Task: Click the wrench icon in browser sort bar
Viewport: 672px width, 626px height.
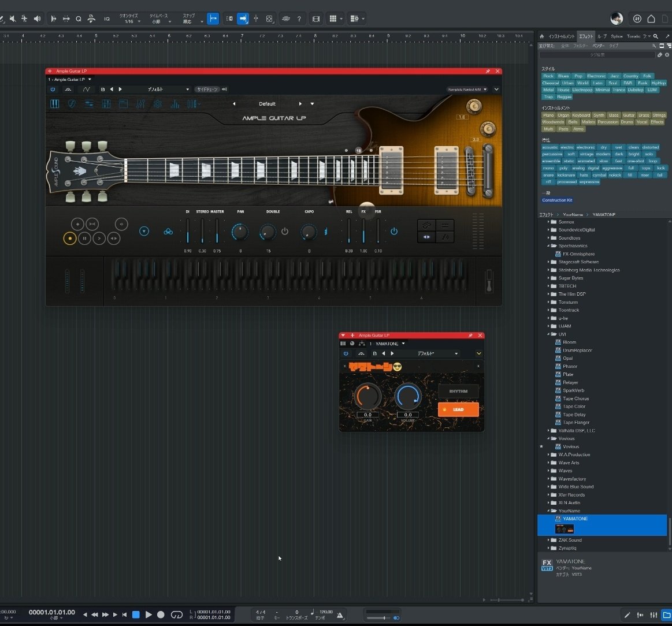Action: (654, 46)
